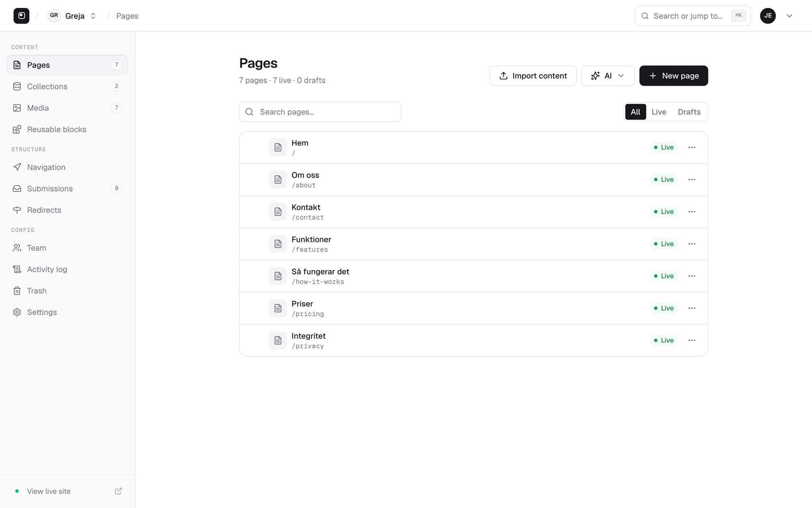Open the Kontakt page title
Screen dimensions: 812x508
pyautogui.click(x=306, y=207)
